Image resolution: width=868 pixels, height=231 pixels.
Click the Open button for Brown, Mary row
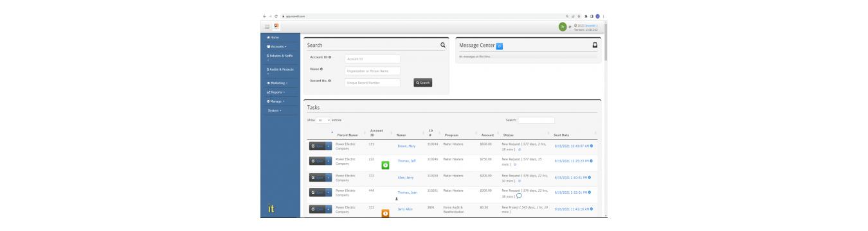pos(317,146)
